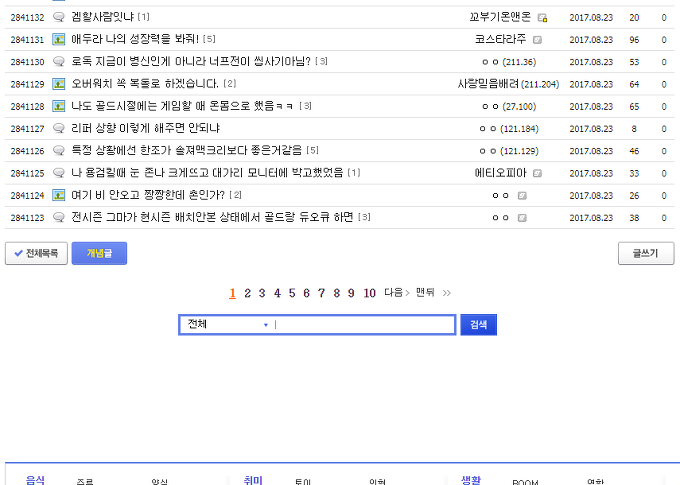Click speech bubble icon for post 2841125
The height and width of the screenshot is (485, 680).
point(59,173)
